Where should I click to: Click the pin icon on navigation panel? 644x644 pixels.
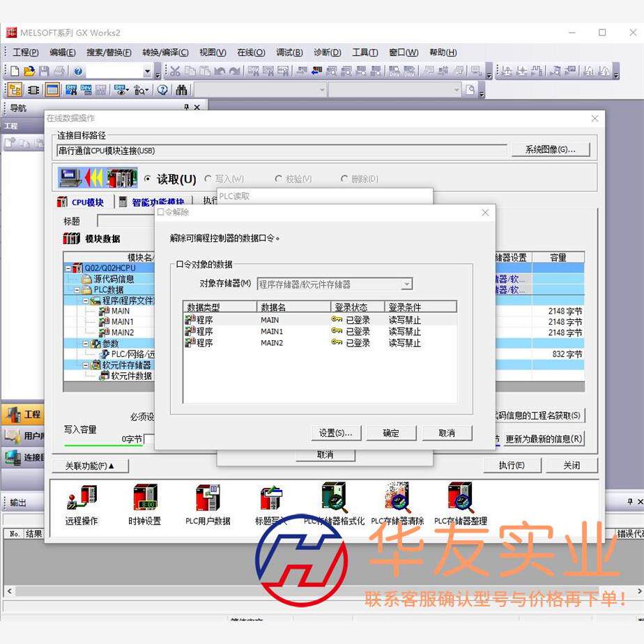coord(187,107)
